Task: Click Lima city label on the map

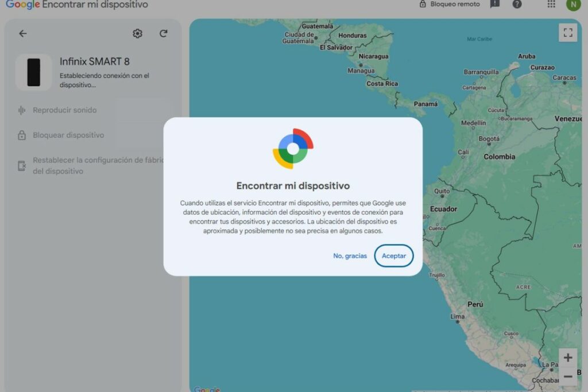Action: click(457, 316)
